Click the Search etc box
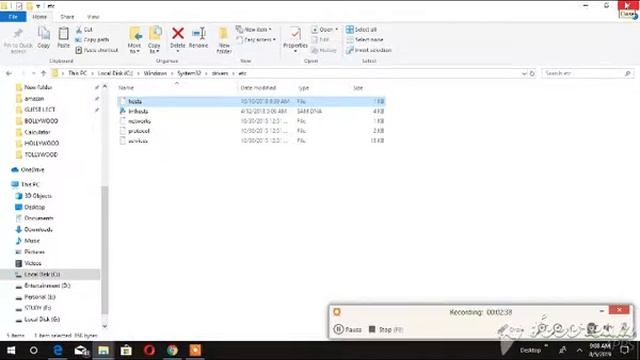Viewport: 640px width, 360px height. tap(587, 73)
